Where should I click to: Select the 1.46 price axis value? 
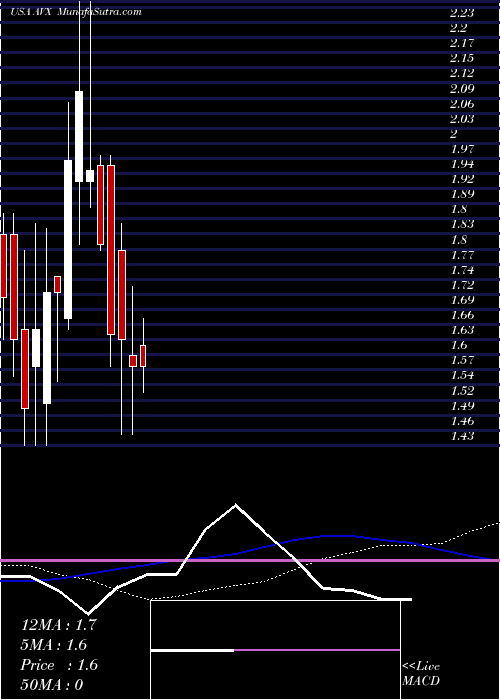pos(462,421)
